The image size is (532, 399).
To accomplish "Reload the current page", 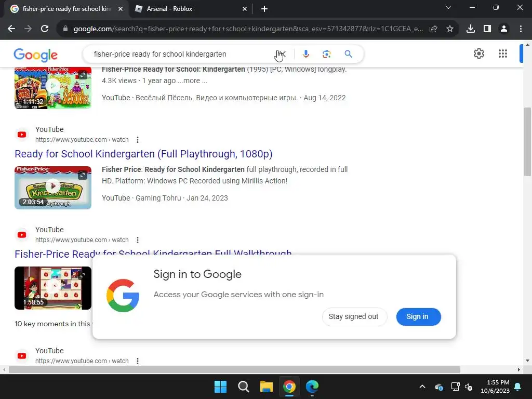I will pyautogui.click(x=45, y=29).
